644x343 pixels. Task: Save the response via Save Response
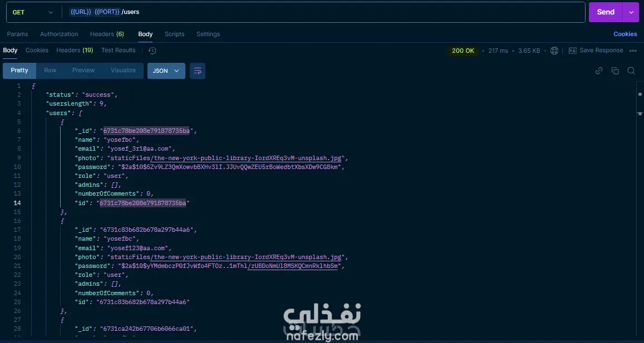click(596, 51)
